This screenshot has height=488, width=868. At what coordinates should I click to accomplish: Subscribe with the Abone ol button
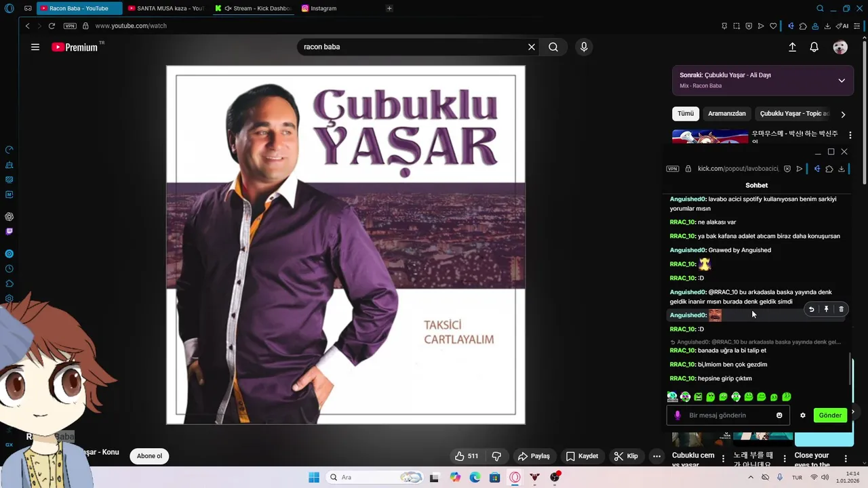tap(149, 456)
